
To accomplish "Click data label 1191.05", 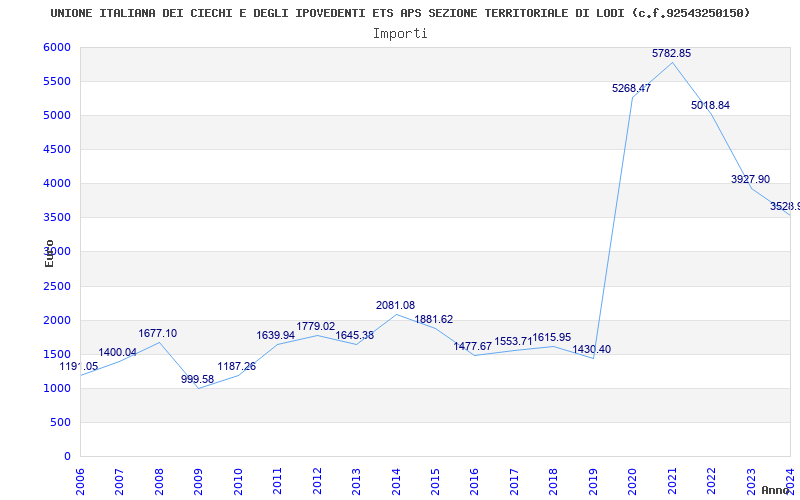I will click(79, 367).
